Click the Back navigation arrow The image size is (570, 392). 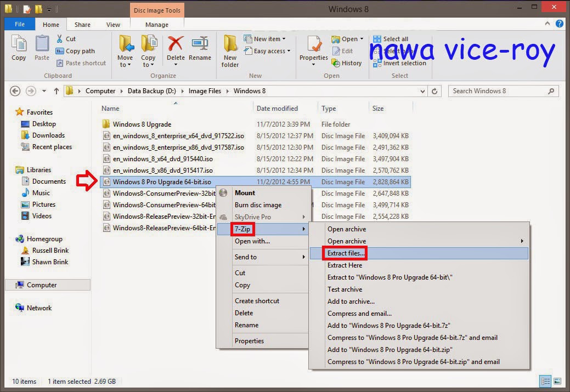pyautogui.click(x=15, y=91)
